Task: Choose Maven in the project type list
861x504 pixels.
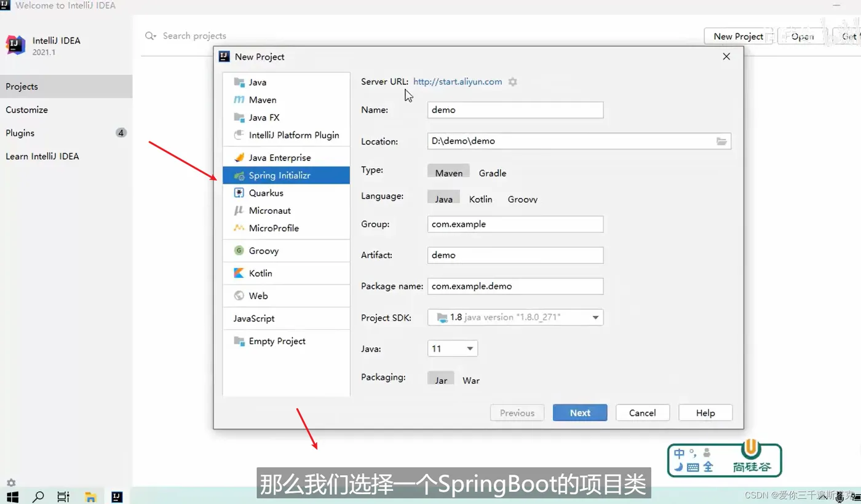Action: coord(286,100)
